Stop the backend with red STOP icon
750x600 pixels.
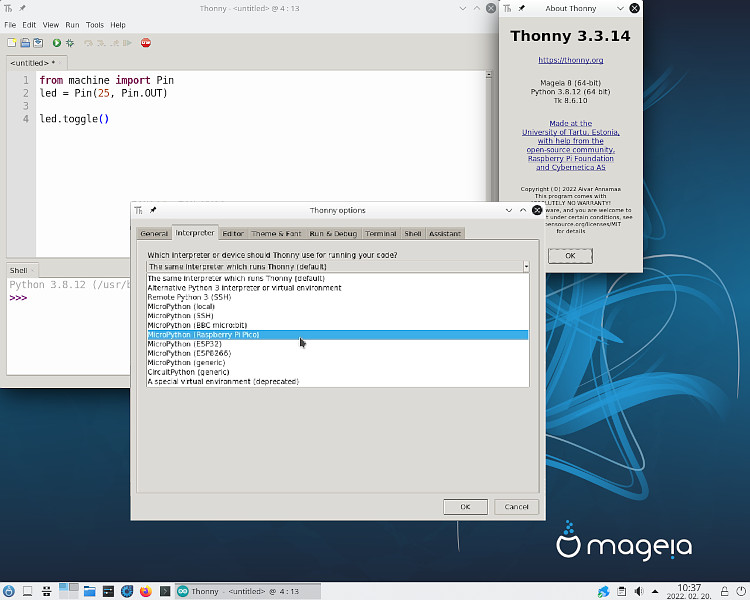(146, 43)
